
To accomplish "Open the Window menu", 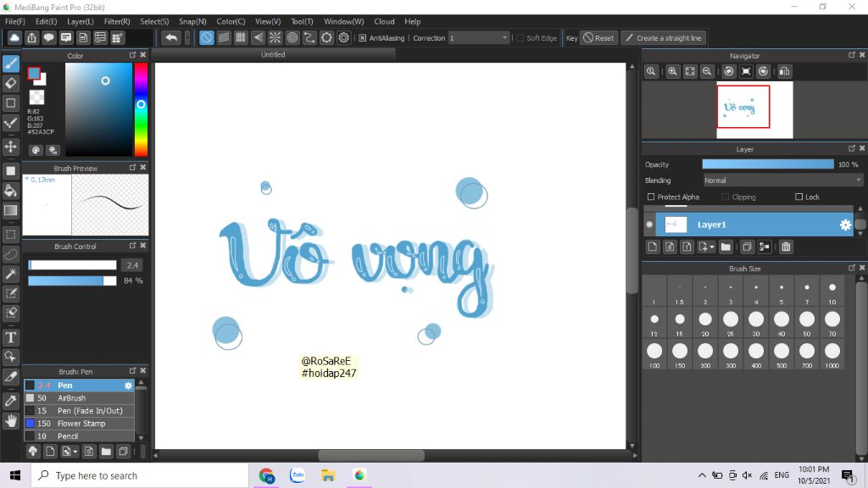I will pos(344,21).
